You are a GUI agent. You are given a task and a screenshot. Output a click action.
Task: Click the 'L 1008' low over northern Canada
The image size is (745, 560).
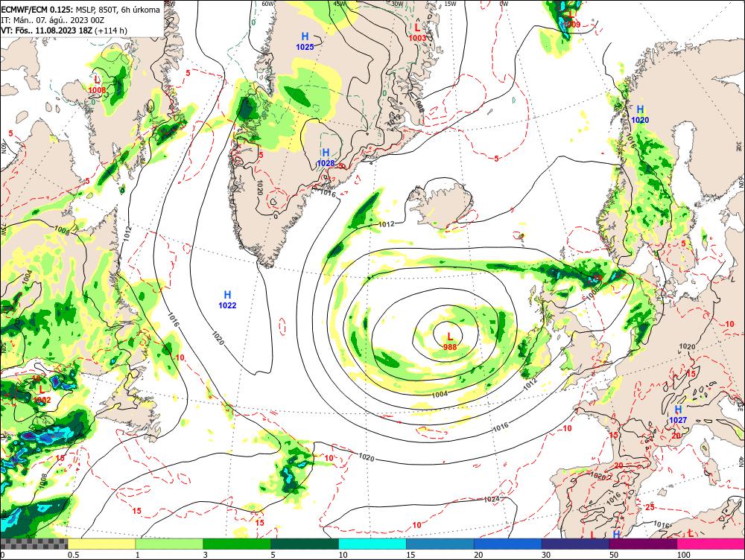click(97, 85)
